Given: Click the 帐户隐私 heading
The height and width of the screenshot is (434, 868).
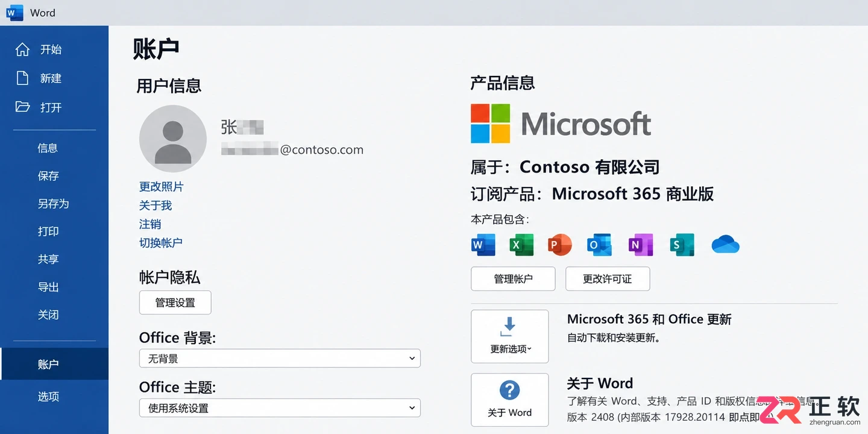Looking at the screenshot, I should (x=169, y=277).
